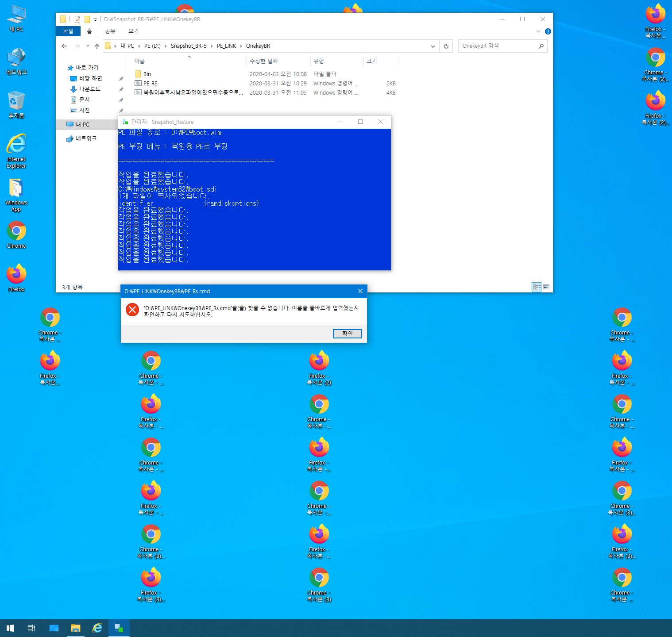Viewport: 672px width, 637px height.
Task: Select the PE_RS command file
Action: (150, 84)
